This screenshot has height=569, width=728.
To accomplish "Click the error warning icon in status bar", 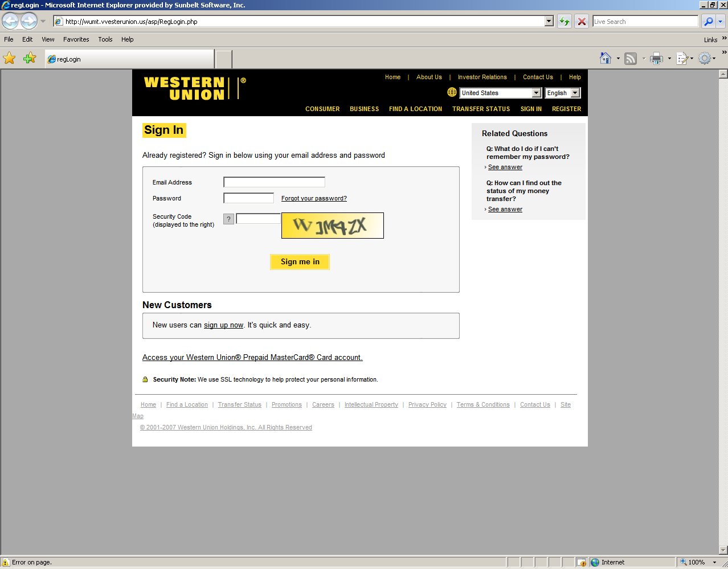I will (6, 562).
